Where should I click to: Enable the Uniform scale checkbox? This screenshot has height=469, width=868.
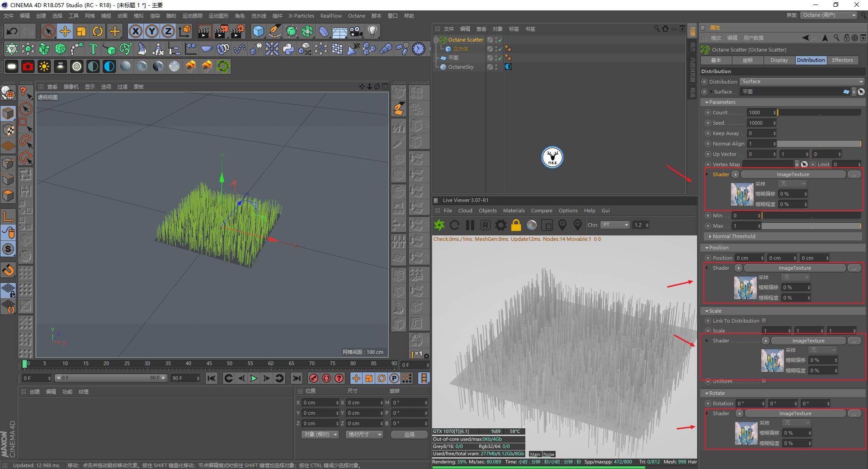pyautogui.click(x=764, y=381)
